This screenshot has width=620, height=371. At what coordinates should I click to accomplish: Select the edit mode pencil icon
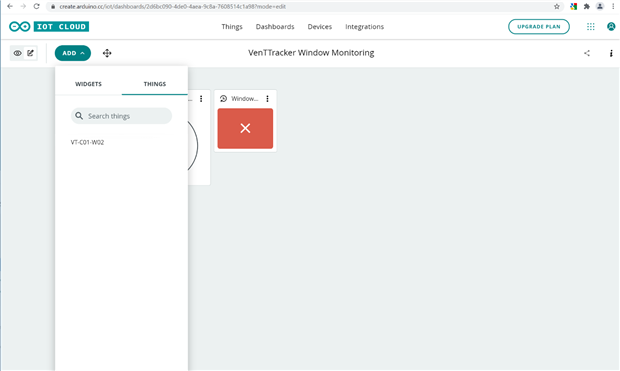[30, 53]
